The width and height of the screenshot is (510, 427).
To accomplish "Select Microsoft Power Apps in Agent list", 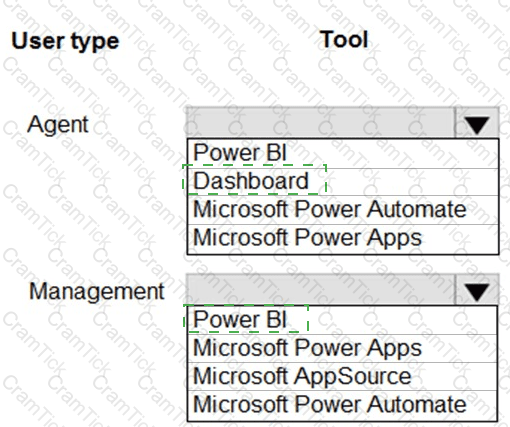I will (343, 239).
